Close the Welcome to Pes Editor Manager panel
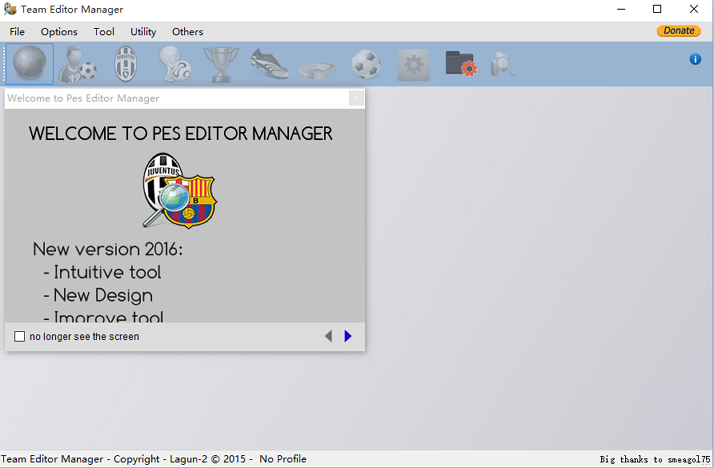Viewport: 714px width, 468px height. pyautogui.click(x=356, y=98)
